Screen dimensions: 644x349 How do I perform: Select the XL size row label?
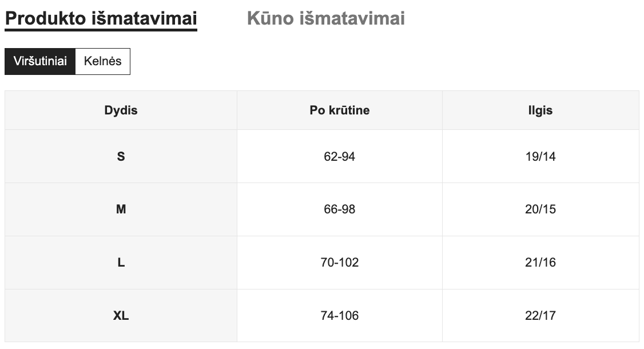121,315
